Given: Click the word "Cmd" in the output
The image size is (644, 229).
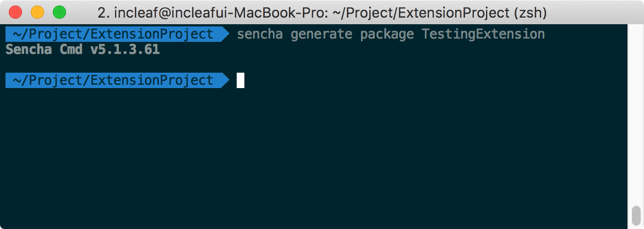Looking at the screenshot, I should [x=72, y=50].
